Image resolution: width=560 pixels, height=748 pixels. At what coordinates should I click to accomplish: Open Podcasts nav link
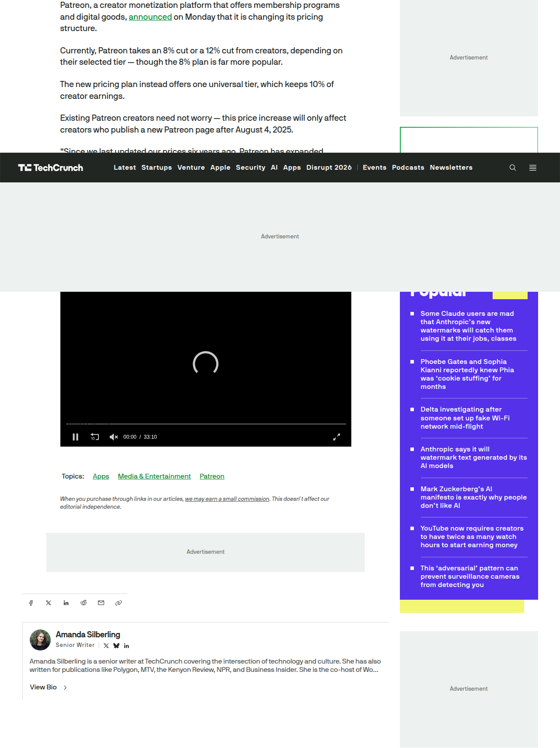tap(408, 168)
